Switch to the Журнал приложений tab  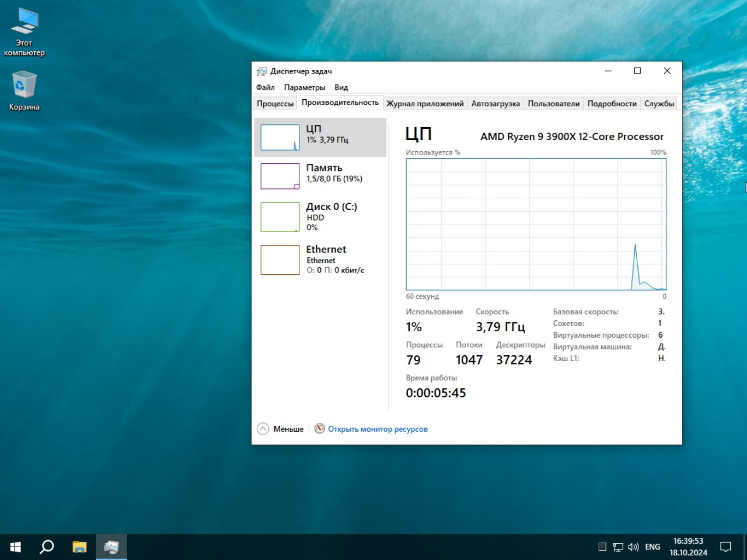(425, 104)
